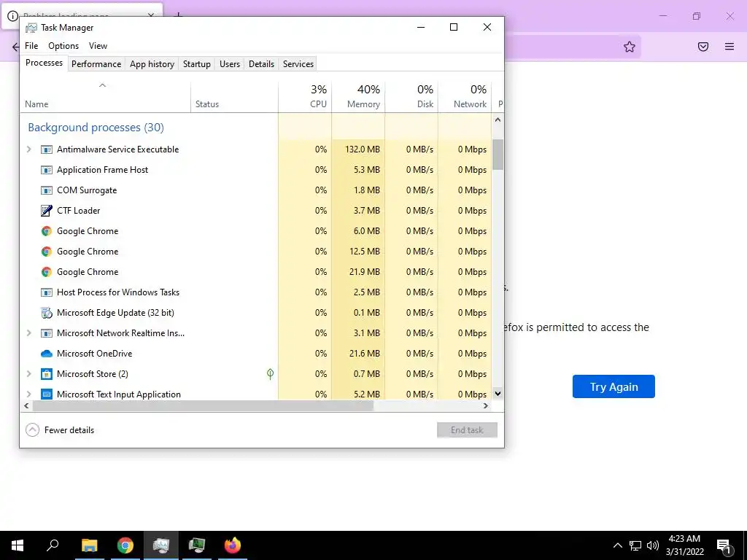Sort by the Disk column header
This screenshot has height=560, width=747.
coord(411,97)
